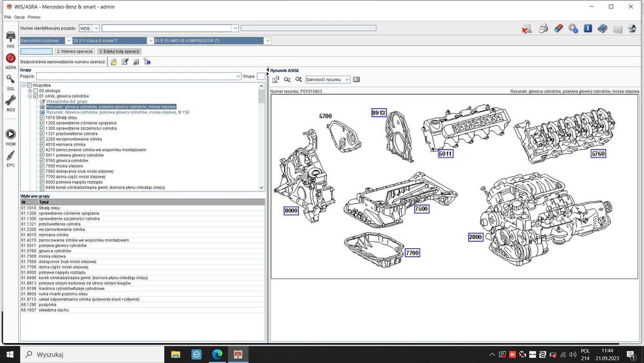This screenshot has width=644, height=363.
Task: Click the Pojęcie search input field
Action: coord(135,76)
